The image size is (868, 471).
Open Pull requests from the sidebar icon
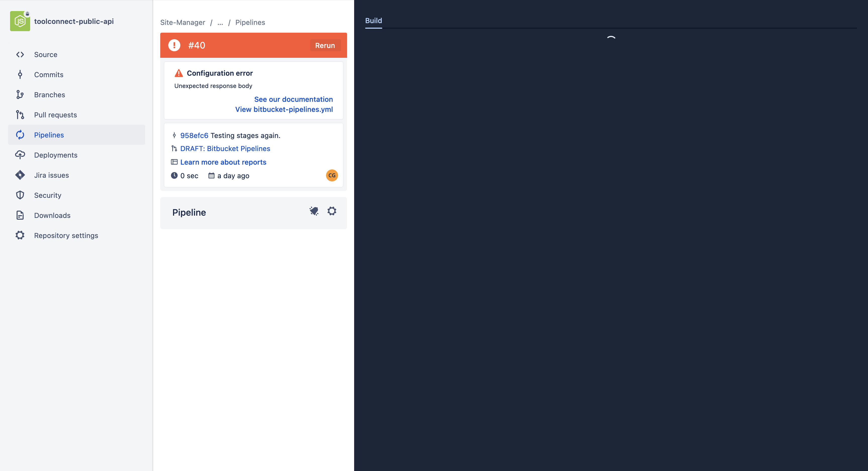[x=20, y=115]
